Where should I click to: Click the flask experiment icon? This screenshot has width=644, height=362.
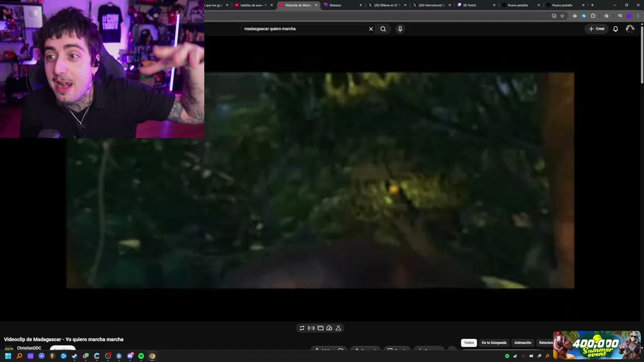[x=338, y=328]
